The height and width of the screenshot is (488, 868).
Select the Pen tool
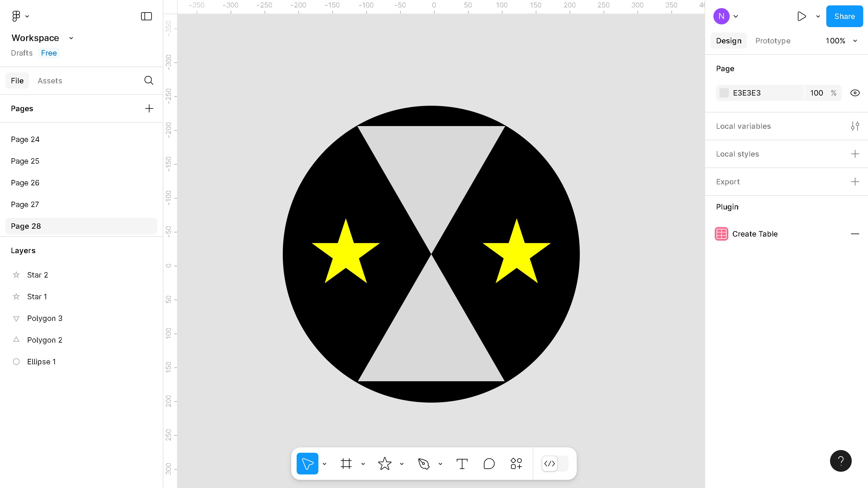click(x=423, y=464)
